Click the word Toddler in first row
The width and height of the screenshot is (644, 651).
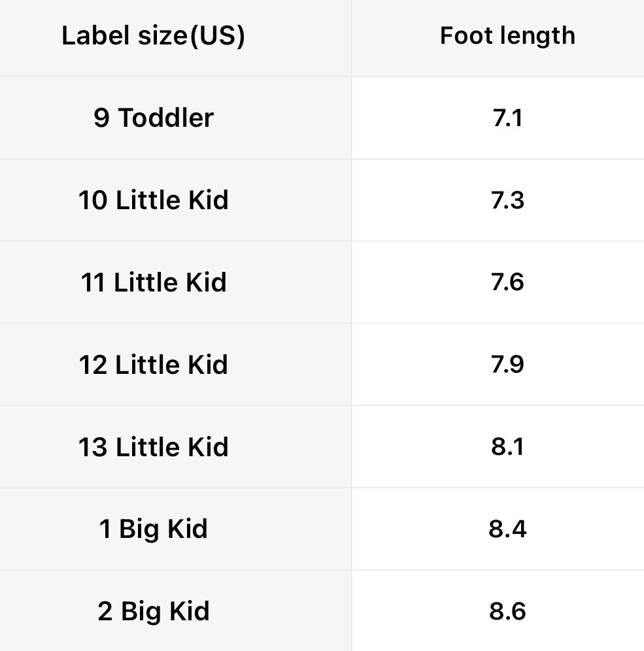point(166,118)
